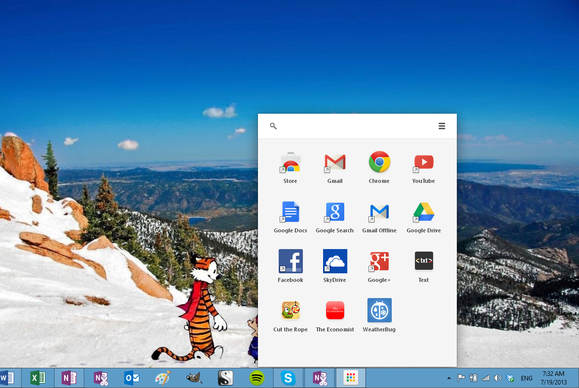Open the clock showing 7:32 AM

coord(553,378)
